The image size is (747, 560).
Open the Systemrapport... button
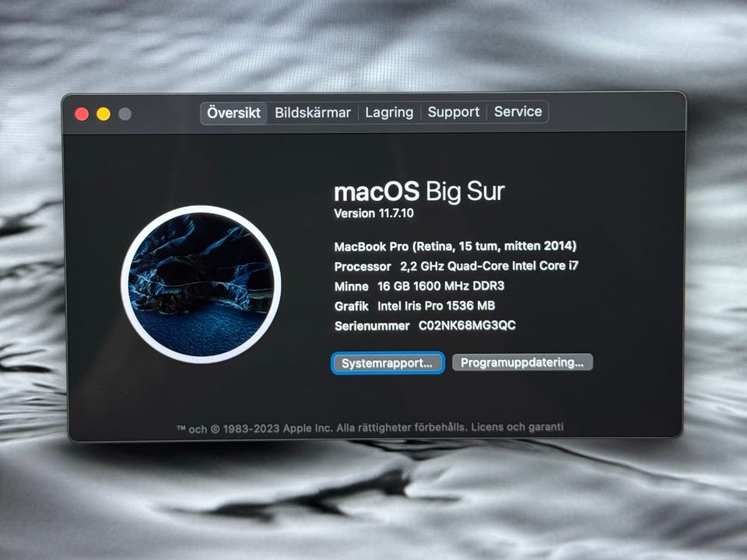[388, 363]
